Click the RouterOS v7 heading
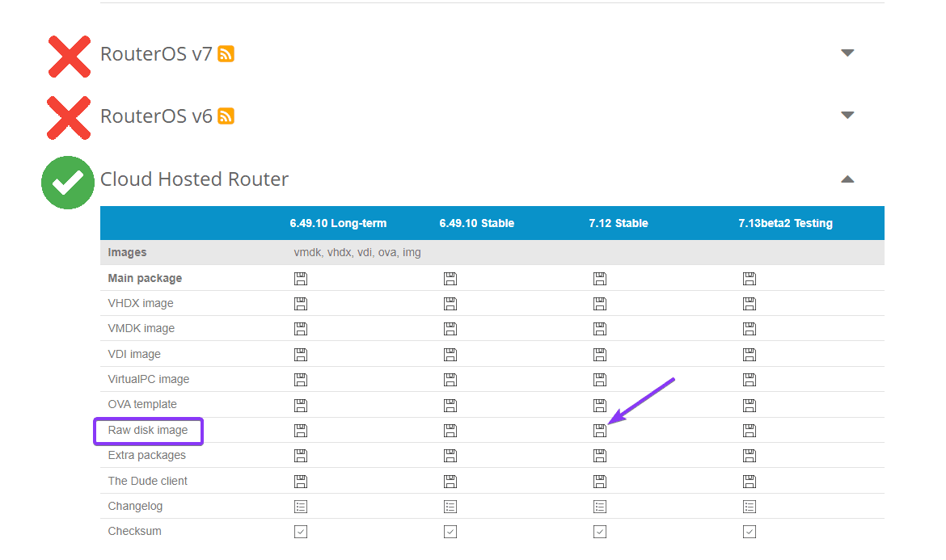The width and height of the screenshot is (946, 560). click(156, 54)
